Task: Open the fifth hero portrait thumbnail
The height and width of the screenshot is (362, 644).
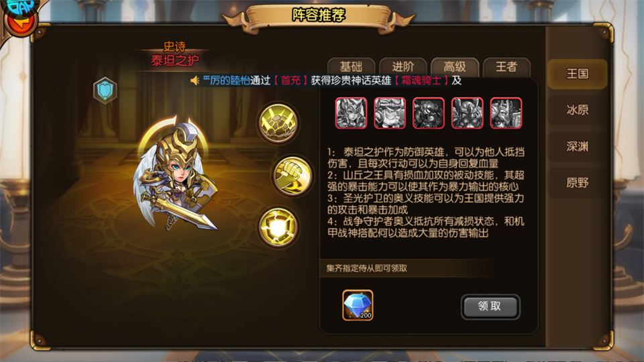Action: click(x=506, y=113)
